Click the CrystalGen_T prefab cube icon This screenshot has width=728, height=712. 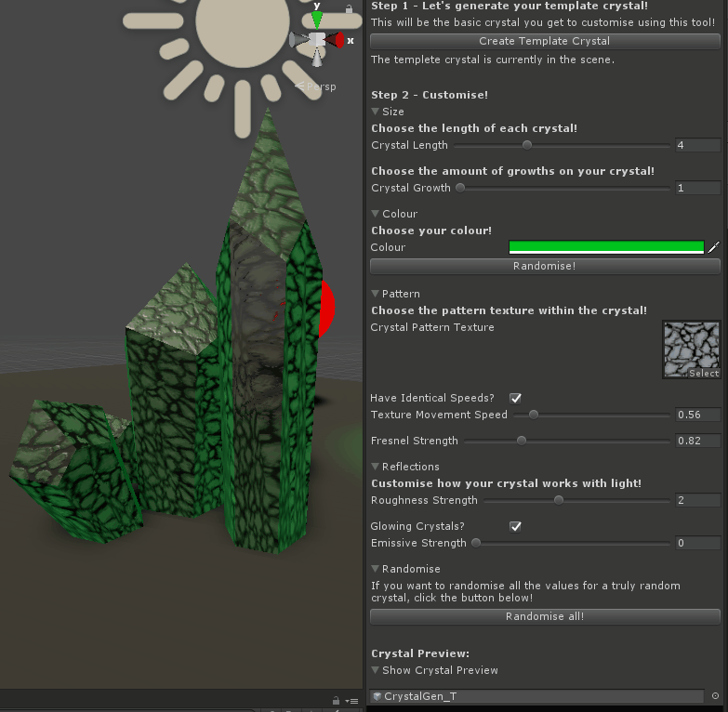(x=377, y=696)
